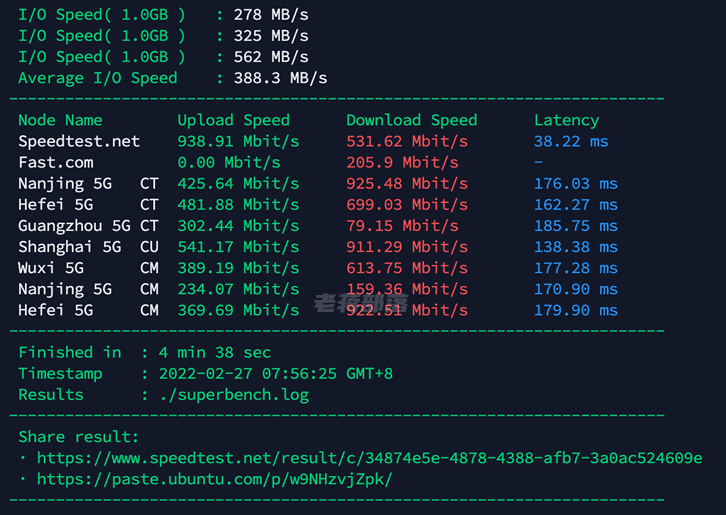Click the Node Name column header

pyautogui.click(x=60, y=120)
